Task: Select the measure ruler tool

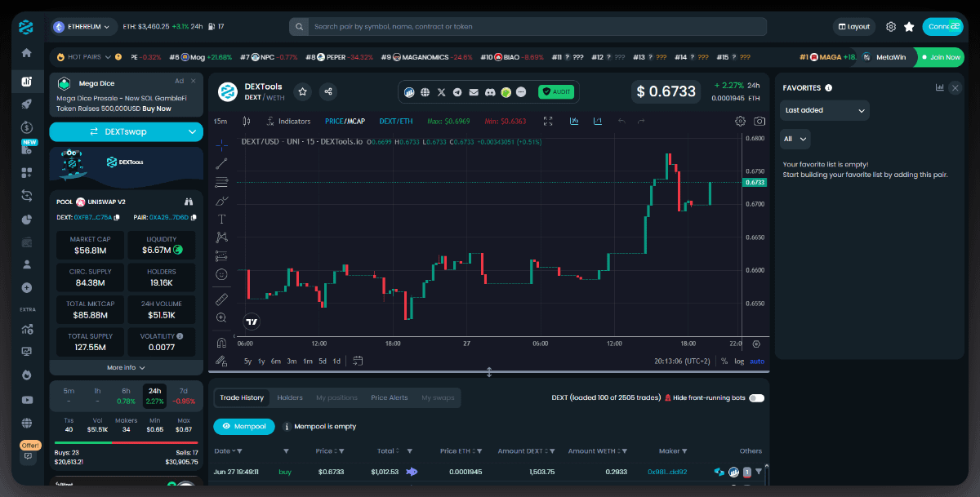Action: pyautogui.click(x=221, y=299)
